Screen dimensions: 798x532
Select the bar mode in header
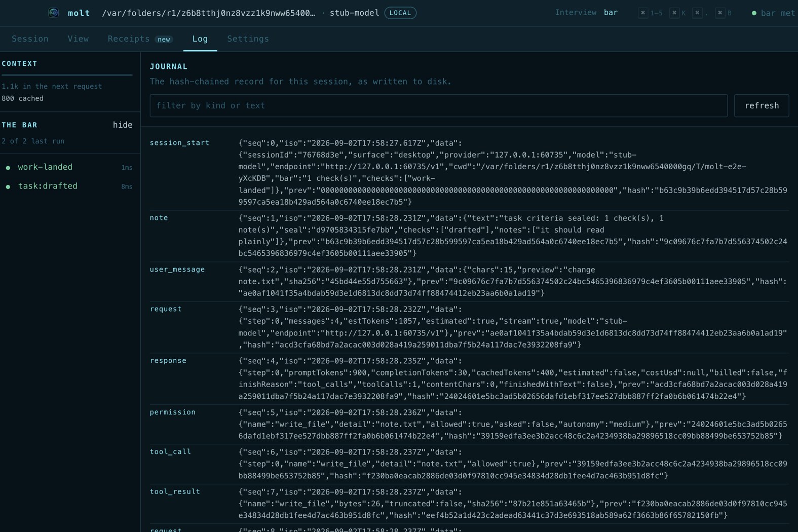611,13
